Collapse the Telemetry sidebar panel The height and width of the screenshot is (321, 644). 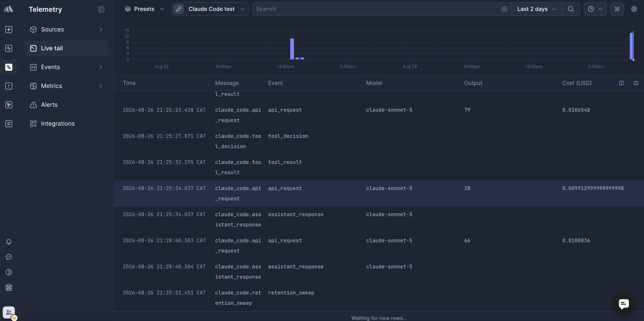101,9
